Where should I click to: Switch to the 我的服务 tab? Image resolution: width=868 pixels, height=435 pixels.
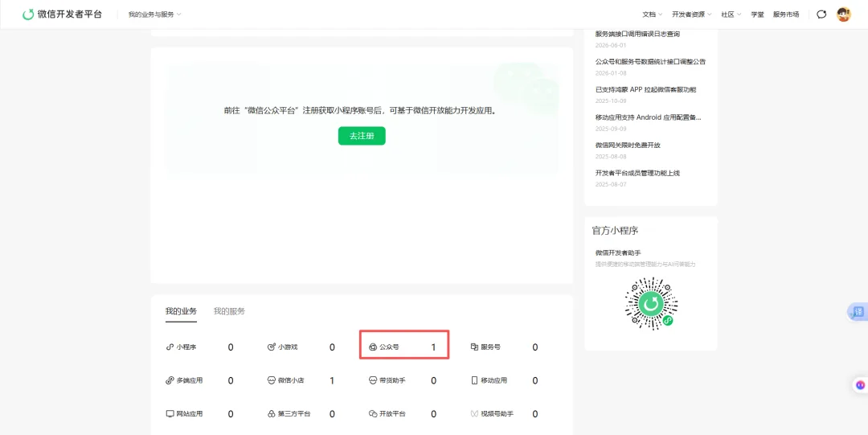[229, 311]
